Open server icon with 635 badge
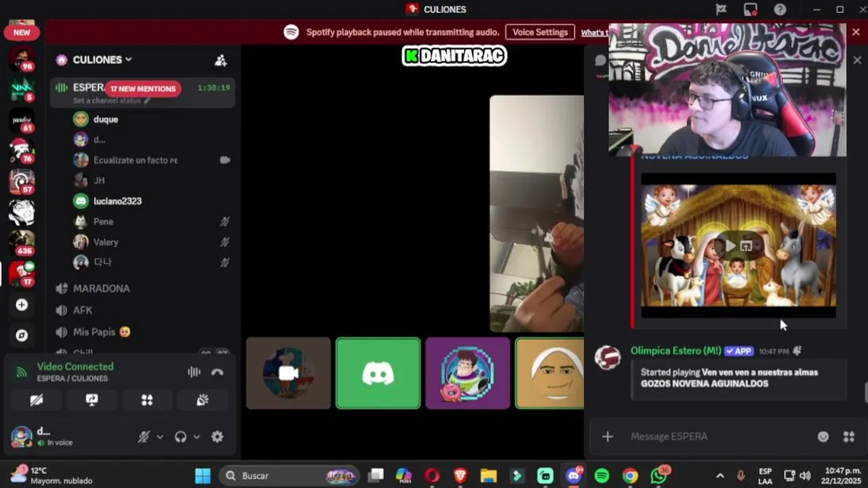 point(22,242)
